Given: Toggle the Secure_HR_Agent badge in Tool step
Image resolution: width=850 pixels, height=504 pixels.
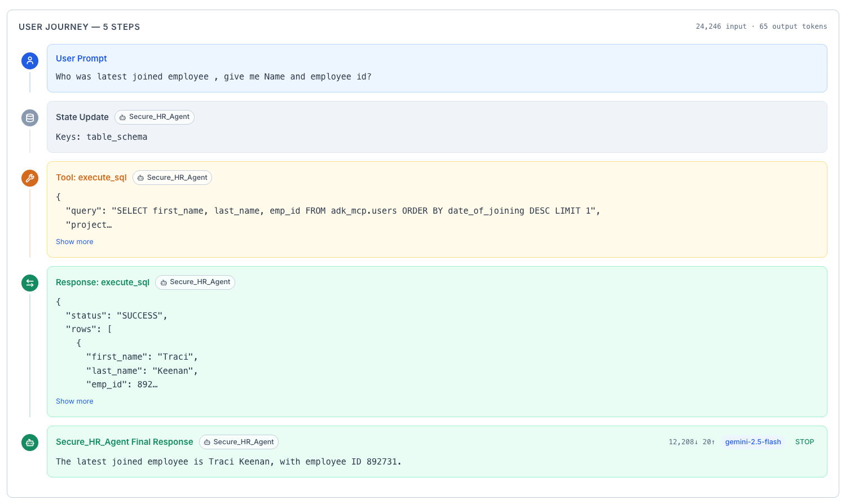Looking at the screenshot, I should click(x=172, y=178).
